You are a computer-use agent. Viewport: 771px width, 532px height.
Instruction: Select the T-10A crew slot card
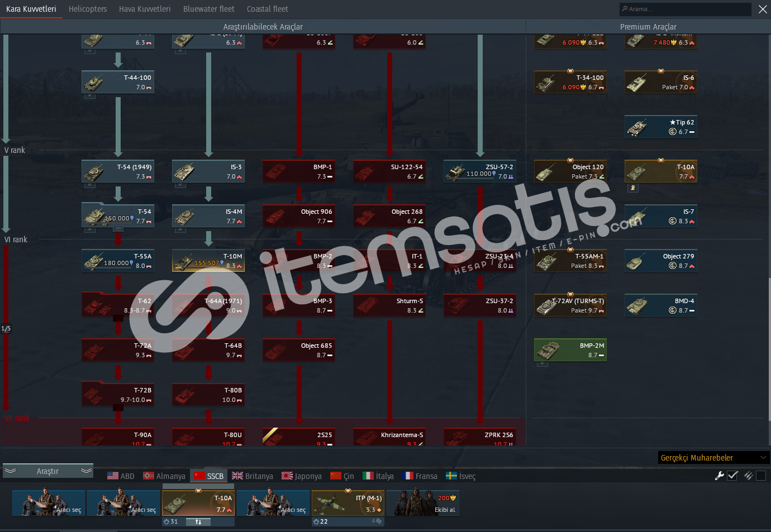198,503
